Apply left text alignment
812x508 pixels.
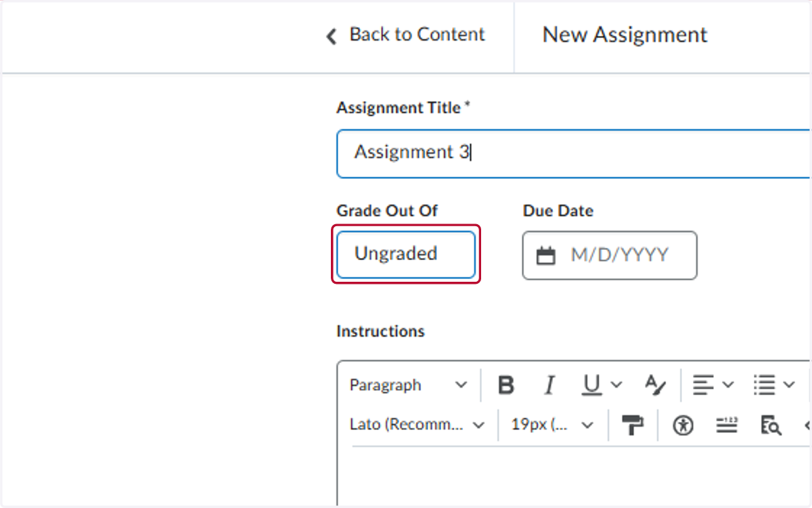point(703,385)
